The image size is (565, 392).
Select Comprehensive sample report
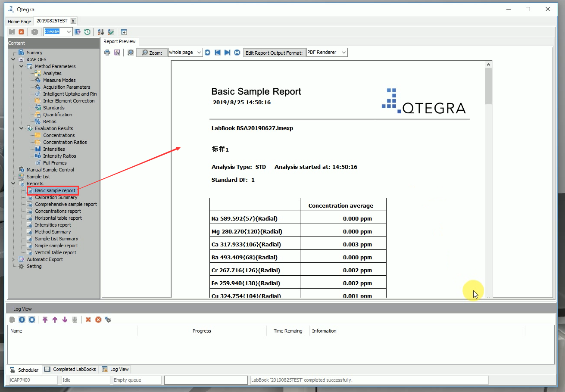(x=66, y=204)
